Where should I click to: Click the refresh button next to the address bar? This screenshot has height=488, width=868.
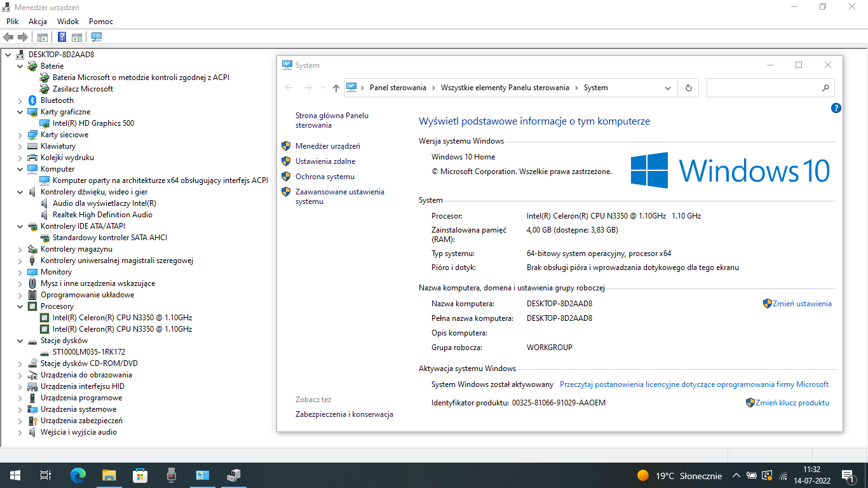(x=688, y=88)
